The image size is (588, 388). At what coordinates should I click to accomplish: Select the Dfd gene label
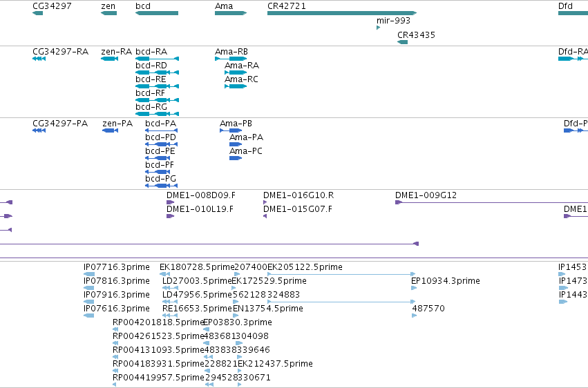[x=565, y=6]
